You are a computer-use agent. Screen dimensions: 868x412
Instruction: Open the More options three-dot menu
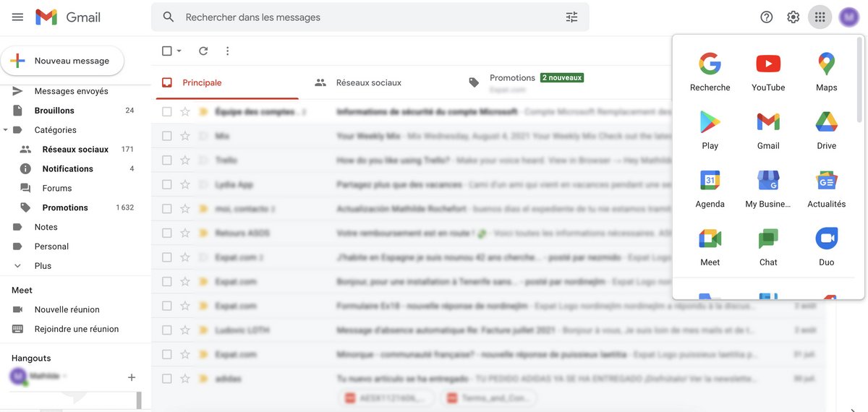click(x=227, y=51)
